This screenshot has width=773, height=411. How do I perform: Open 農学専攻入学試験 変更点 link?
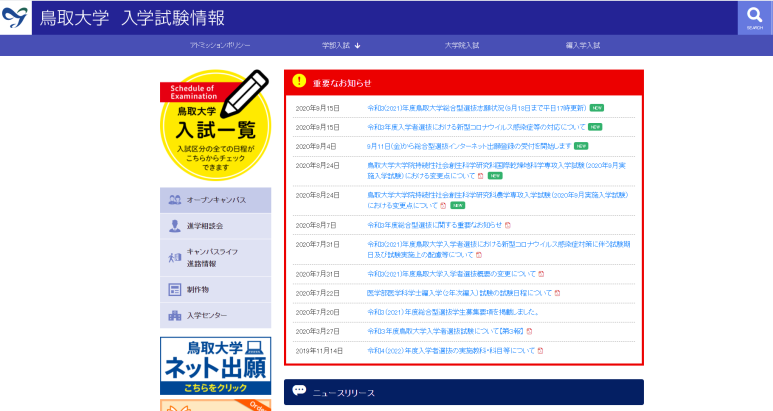coord(498,200)
